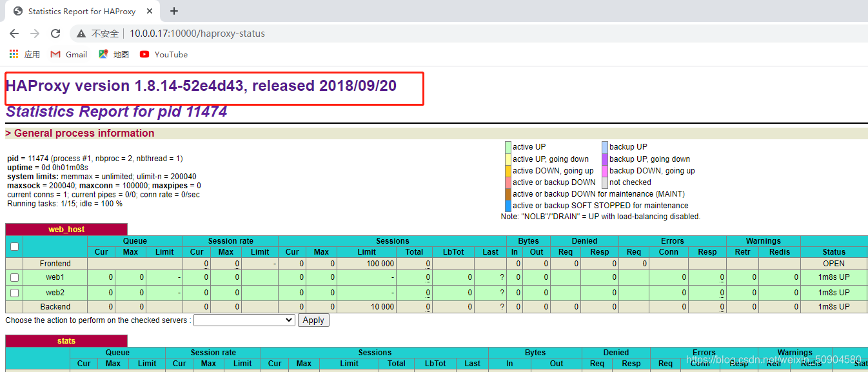Screen dimensions: 868x372
Task: Click the DOWN for maintenance (MAINT) swatch
Action: [508, 193]
